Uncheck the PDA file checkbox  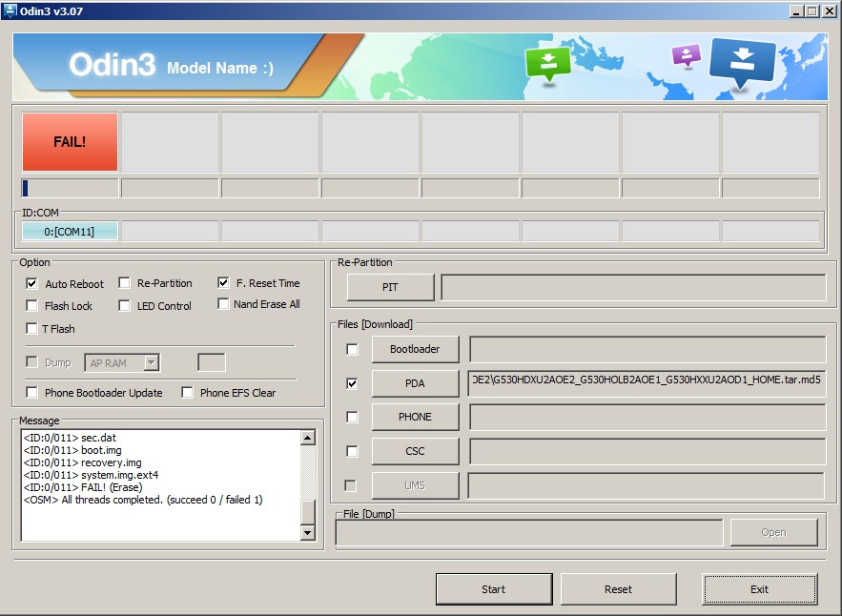coord(352,383)
